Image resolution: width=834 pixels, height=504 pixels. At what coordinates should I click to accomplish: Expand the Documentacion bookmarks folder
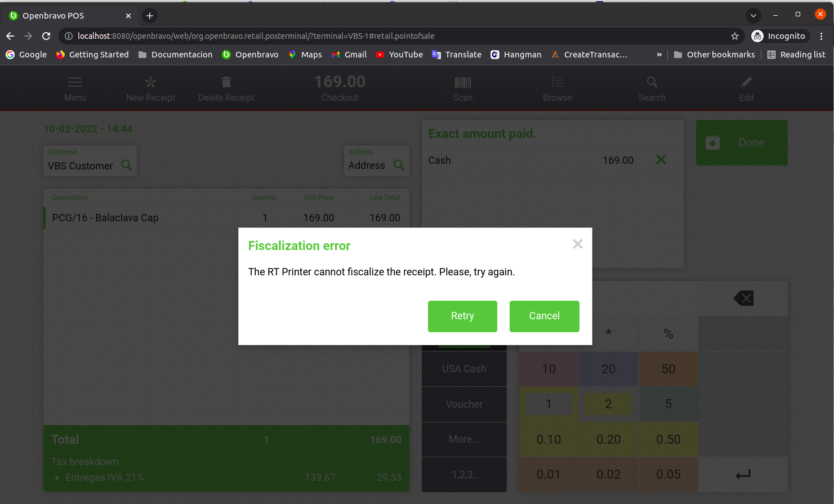click(176, 55)
